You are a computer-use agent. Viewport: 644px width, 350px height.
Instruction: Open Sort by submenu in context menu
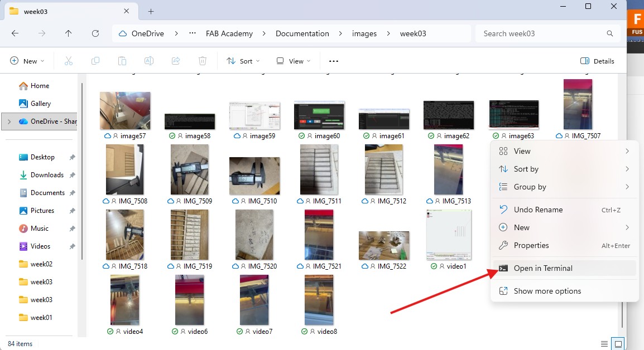click(x=564, y=169)
